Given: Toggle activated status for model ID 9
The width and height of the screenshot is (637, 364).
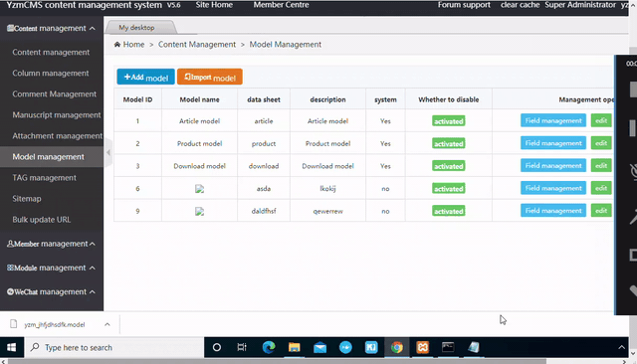Looking at the screenshot, I should pos(449,211).
